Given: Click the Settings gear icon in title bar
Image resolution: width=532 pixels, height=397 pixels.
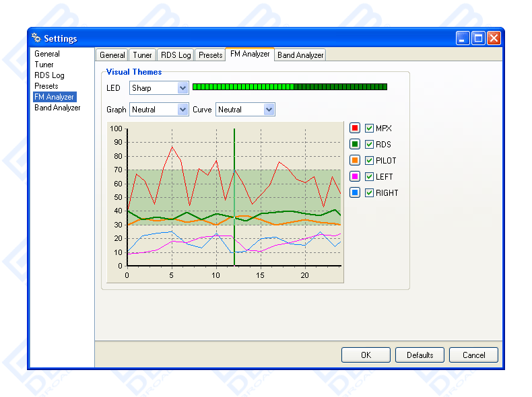Looking at the screenshot, I should (x=36, y=38).
